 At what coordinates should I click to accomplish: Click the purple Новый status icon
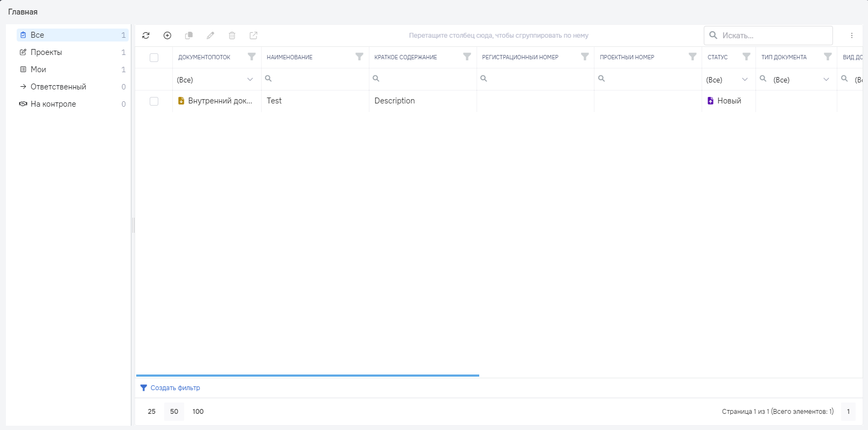coord(710,101)
